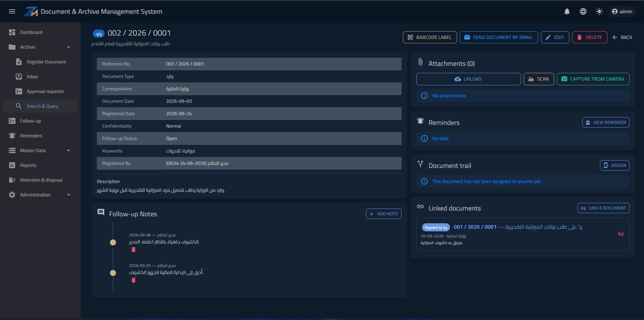
Task: Delete the 2026-09-05 follow-up note
Action: 134,280
